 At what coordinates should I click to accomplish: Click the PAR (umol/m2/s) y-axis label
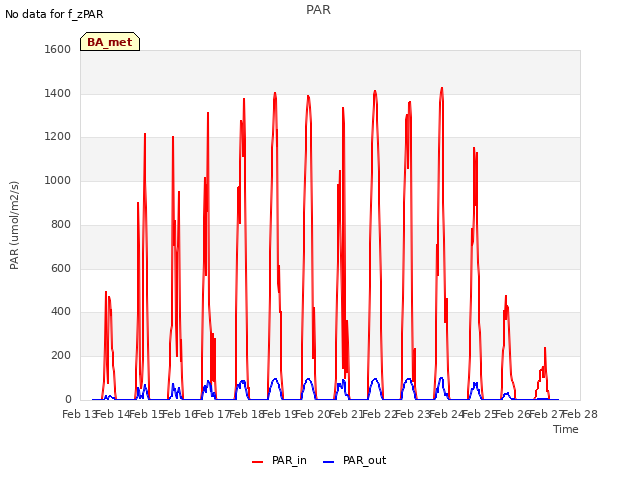coord(14,225)
